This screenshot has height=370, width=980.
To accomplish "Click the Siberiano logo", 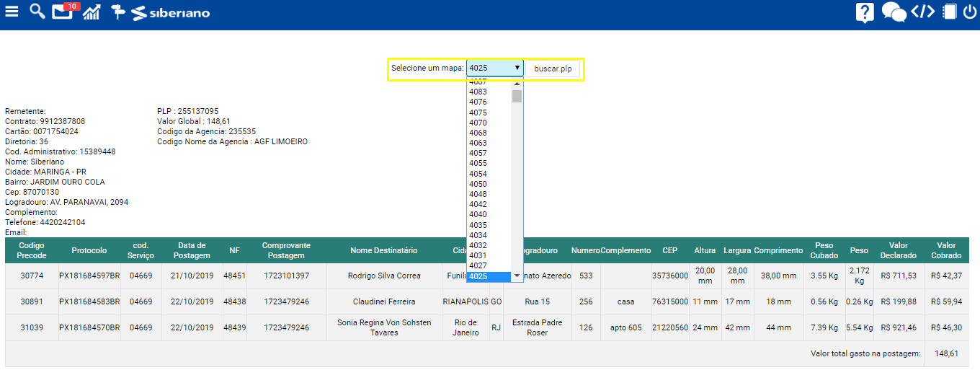I will 171,12.
